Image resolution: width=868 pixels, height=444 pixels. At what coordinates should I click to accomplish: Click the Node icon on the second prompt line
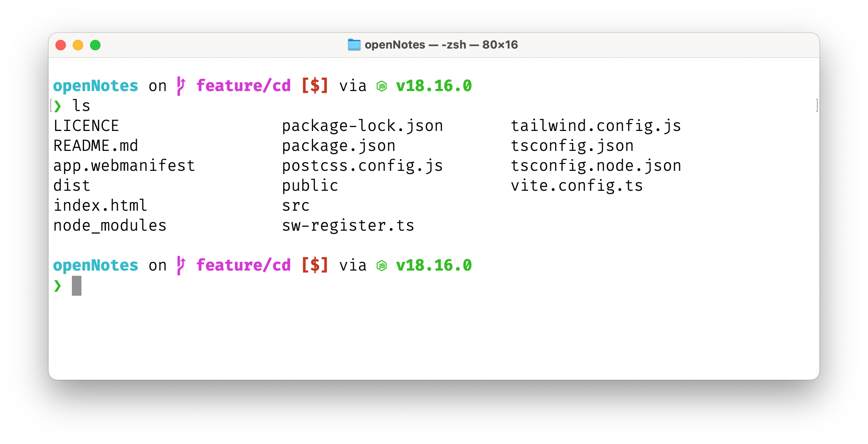(382, 265)
